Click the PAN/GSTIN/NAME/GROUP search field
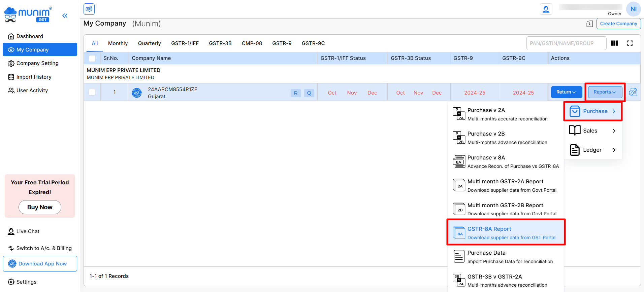The width and height of the screenshot is (644, 292). point(566,43)
